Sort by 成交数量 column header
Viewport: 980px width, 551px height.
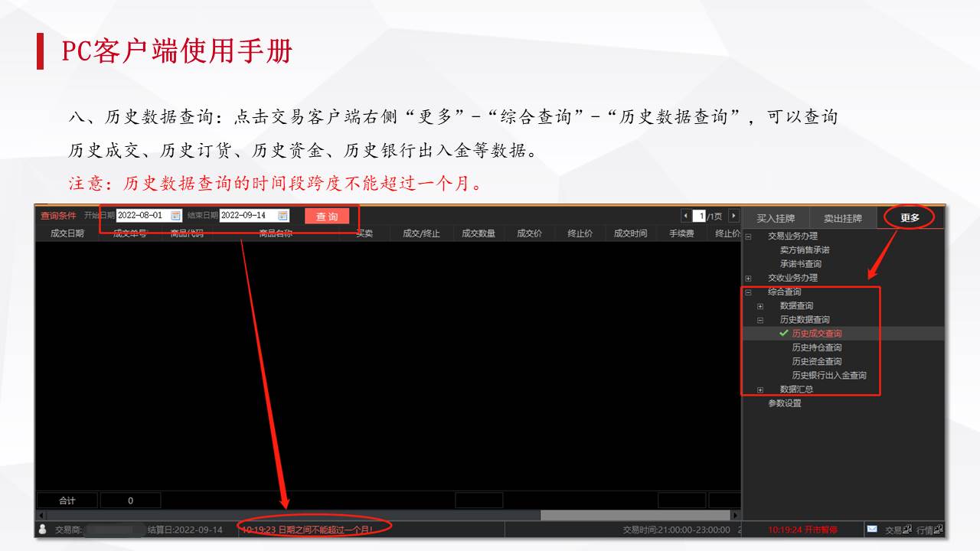coord(479,233)
